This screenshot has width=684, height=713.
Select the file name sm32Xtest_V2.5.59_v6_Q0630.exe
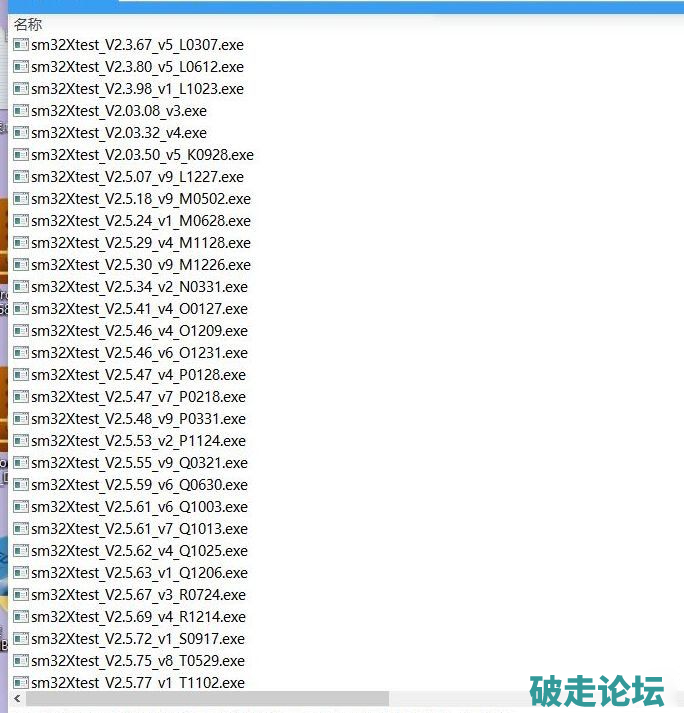[139, 485]
